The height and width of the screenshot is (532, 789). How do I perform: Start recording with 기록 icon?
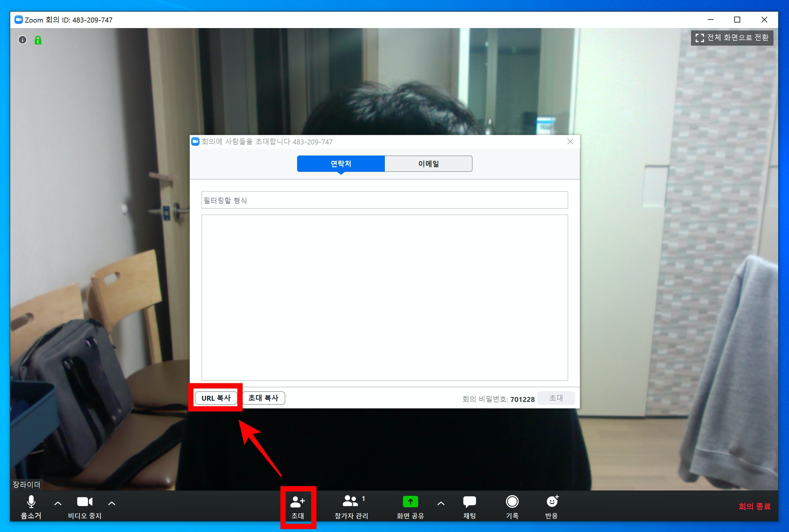coord(512,502)
